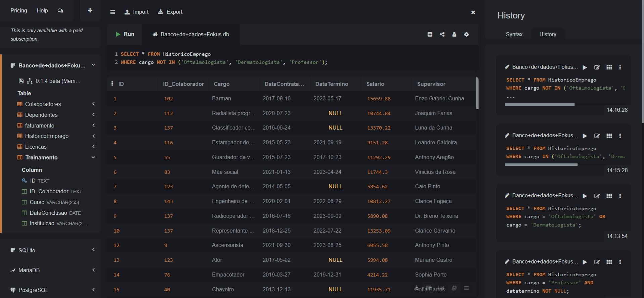Click the results table vertical scrollbar

pos(477,93)
